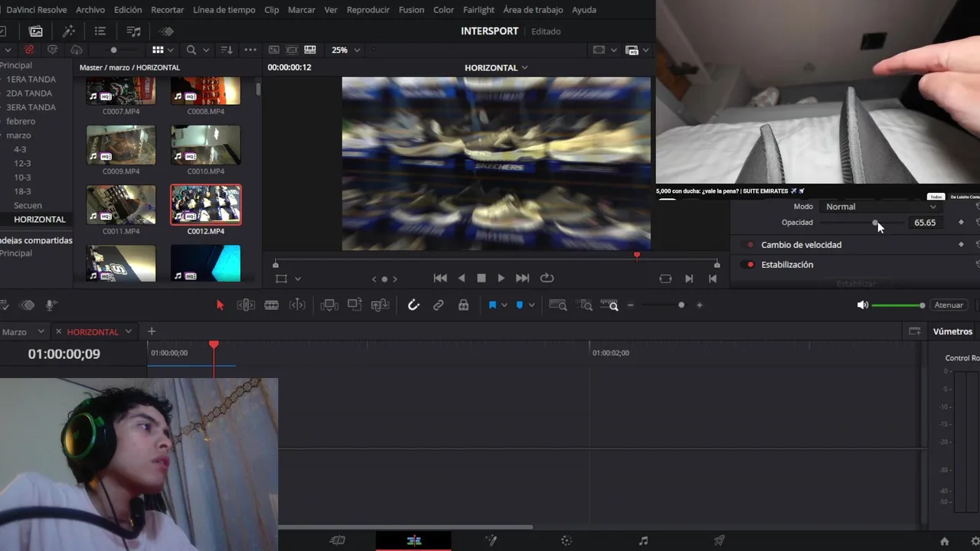Stop viewer playback
Screen dimensions: 980x551
481,279
